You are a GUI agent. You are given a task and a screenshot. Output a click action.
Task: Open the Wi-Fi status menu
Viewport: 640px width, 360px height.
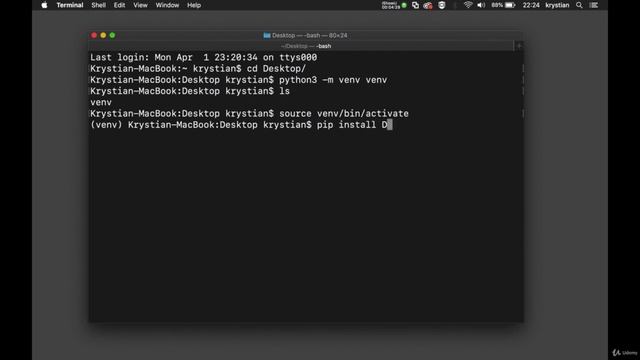468,5
